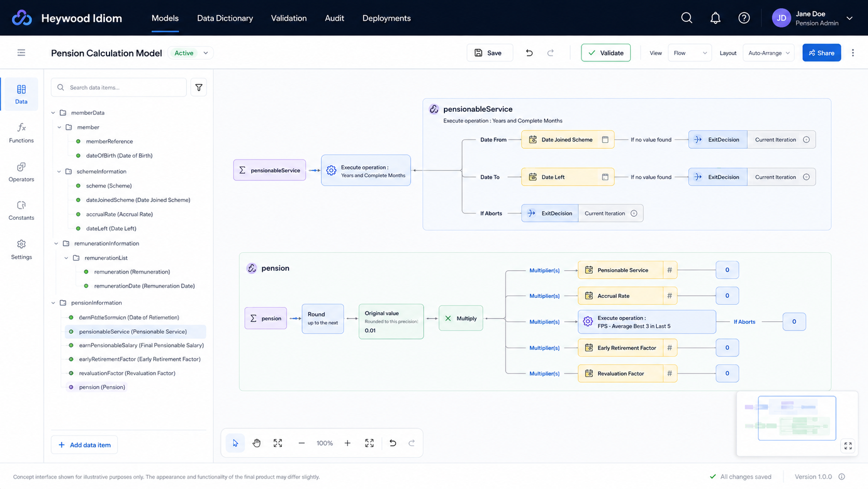Go to the Deployments tab
868x489 pixels.
(386, 18)
